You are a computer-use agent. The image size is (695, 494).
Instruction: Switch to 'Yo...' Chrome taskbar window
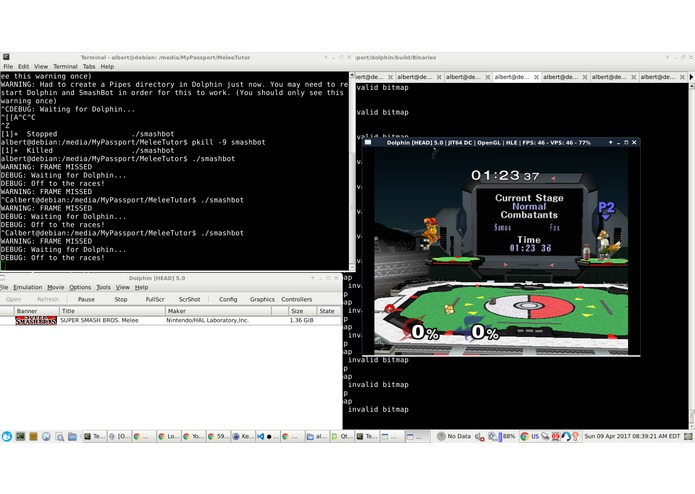[193, 436]
